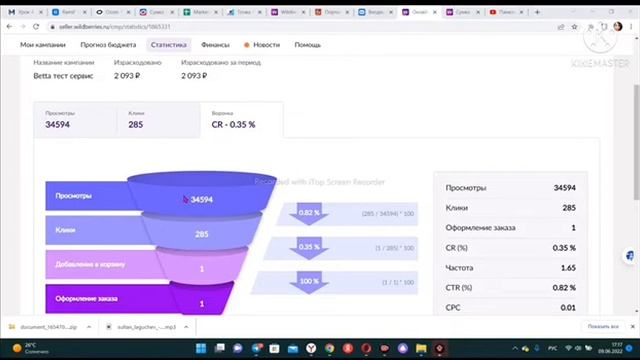Image resolution: width=640 pixels, height=360 pixels.
Task: Select the Просмотры 34594 tab
Action: (x=75, y=120)
